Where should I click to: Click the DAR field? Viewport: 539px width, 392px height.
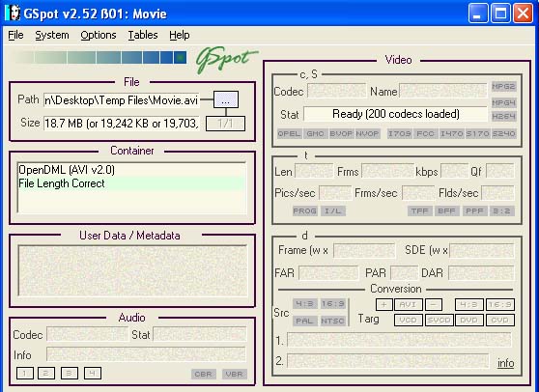pos(481,273)
